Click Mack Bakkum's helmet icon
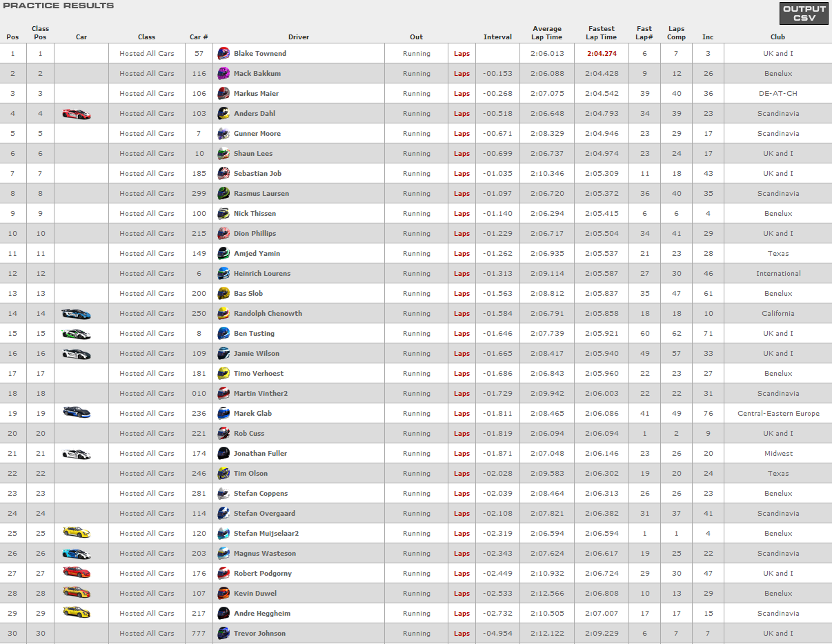Image resolution: width=832 pixels, height=644 pixels. pyautogui.click(x=224, y=73)
